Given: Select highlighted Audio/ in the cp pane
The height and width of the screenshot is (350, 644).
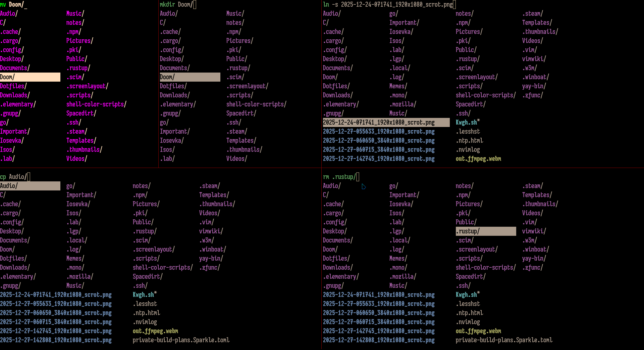Looking at the screenshot, I should 30,186.
